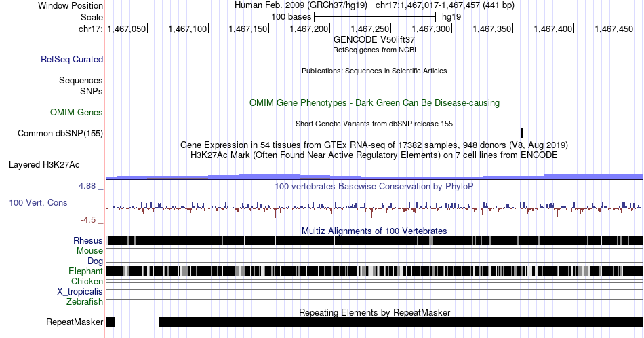The width and height of the screenshot is (644, 338).
Task: Select the Layered H3K27Ac track label
Action: 44,164
